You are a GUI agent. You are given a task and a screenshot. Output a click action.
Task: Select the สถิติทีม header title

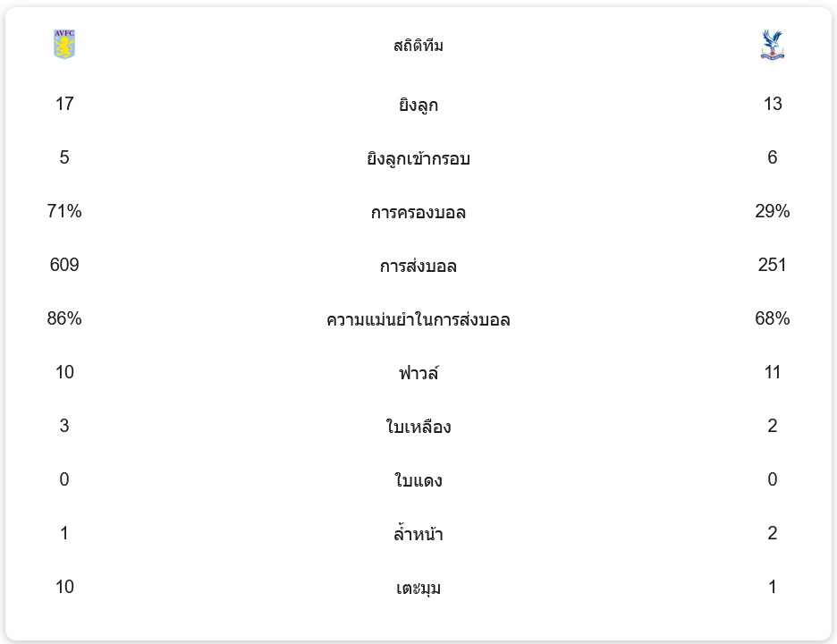[x=418, y=46]
